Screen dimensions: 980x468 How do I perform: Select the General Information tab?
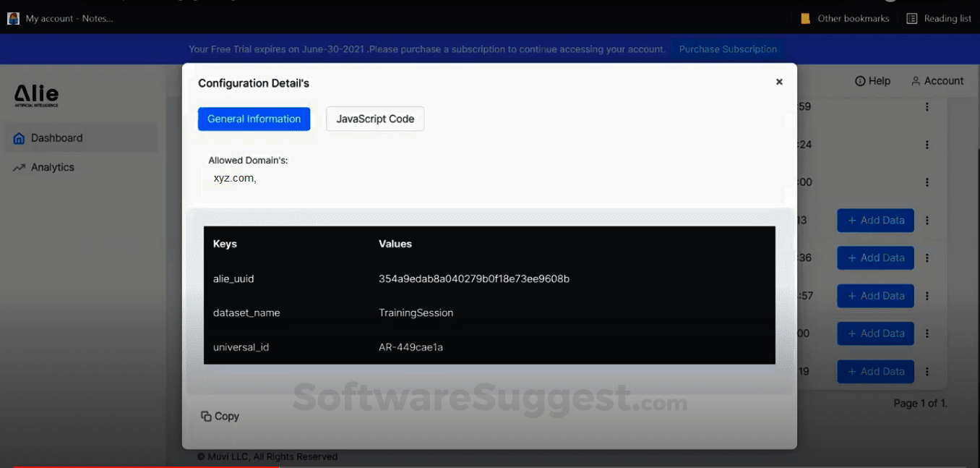tap(254, 119)
